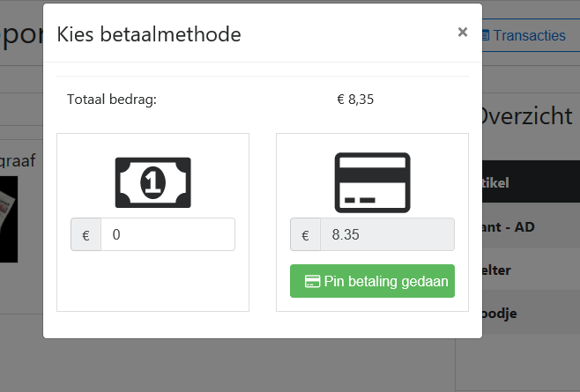
Task: Close the Kies betaalmethode dialog
Action: point(463,33)
